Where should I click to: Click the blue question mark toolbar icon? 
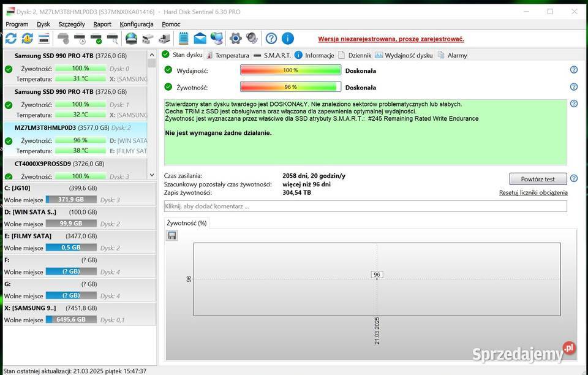click(x=271, y=38)
